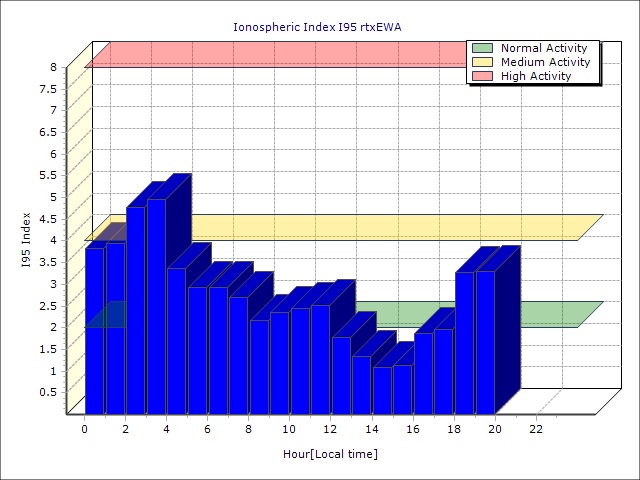This screenshot has width=640, height=480.
Task: Select the 'Medium Activity' legend label
Action: pos(545,62)
